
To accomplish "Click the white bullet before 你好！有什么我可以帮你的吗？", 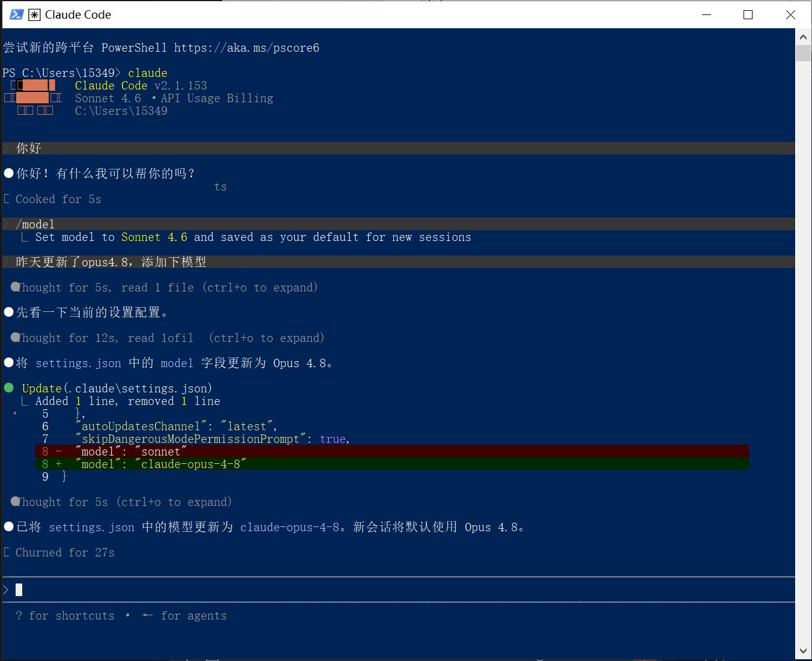I will click(9, 173).
